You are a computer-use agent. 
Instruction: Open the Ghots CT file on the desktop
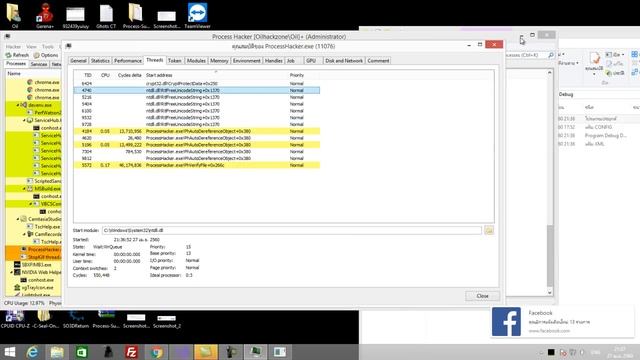[106, 16]
